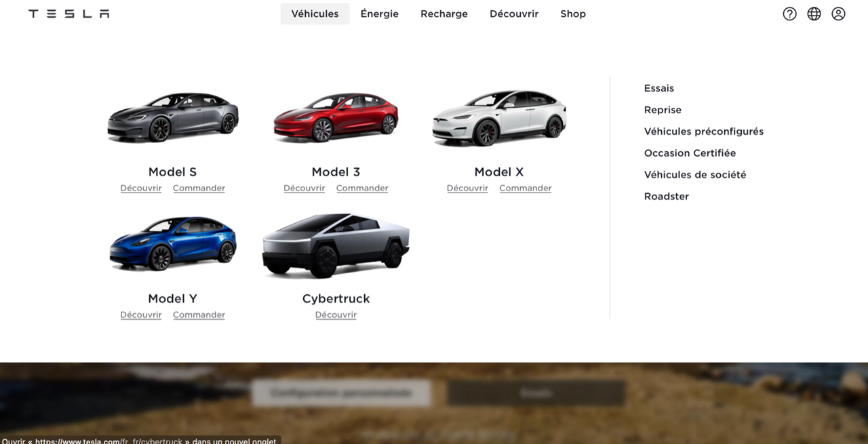868x444 pixels.
Task: Select the Model 3 title text
Action: click(x=336, y=172)
